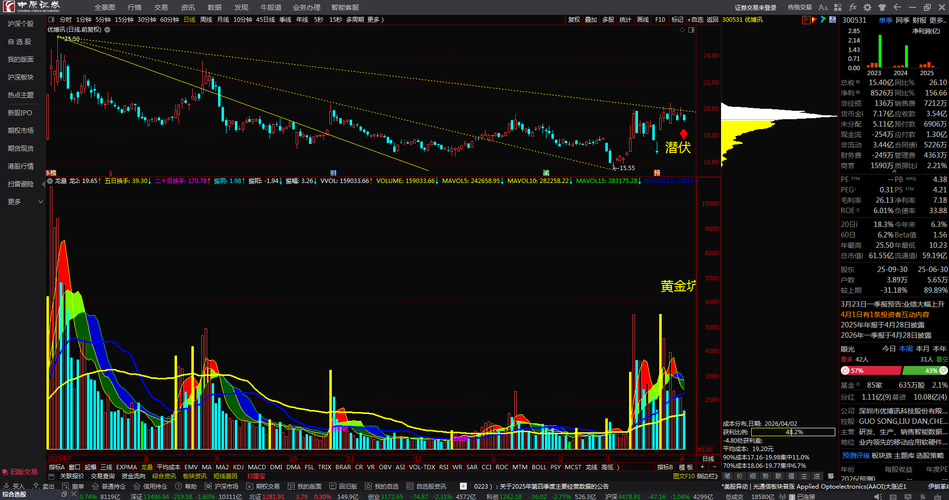Open 数据 menu

coord(214,7)
